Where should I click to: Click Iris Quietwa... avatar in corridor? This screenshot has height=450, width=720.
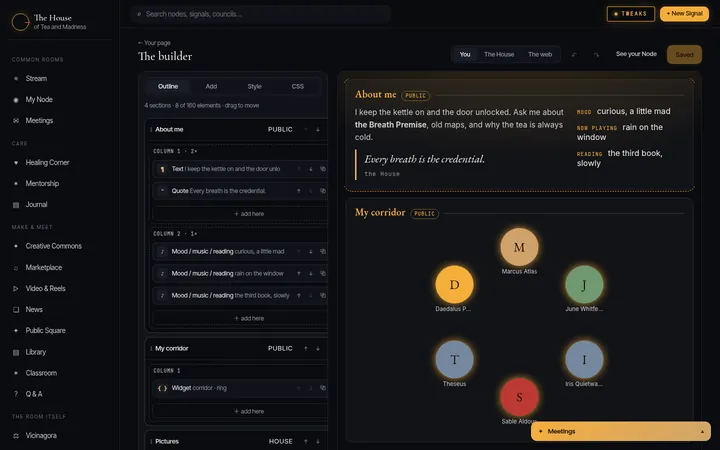(x=584, y=360)
